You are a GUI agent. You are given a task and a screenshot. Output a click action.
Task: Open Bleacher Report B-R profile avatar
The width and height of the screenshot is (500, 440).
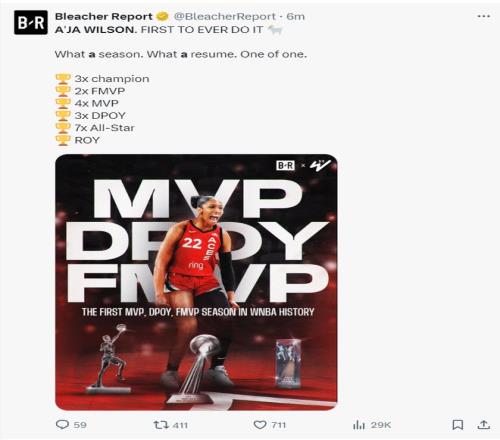31,22
